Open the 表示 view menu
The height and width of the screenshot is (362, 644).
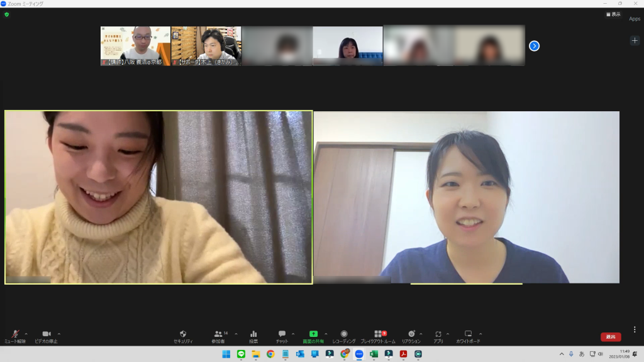[x=613, y=14]
